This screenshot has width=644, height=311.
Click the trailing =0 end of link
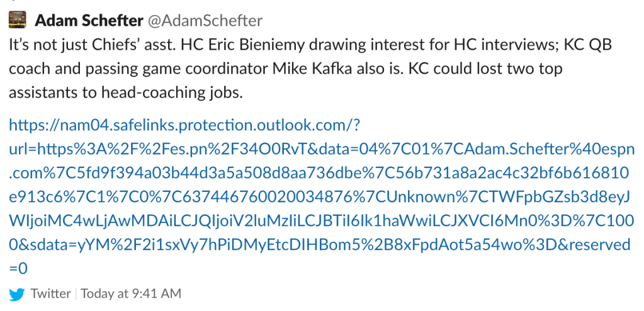pyautogui.click(x=18, y=269)
